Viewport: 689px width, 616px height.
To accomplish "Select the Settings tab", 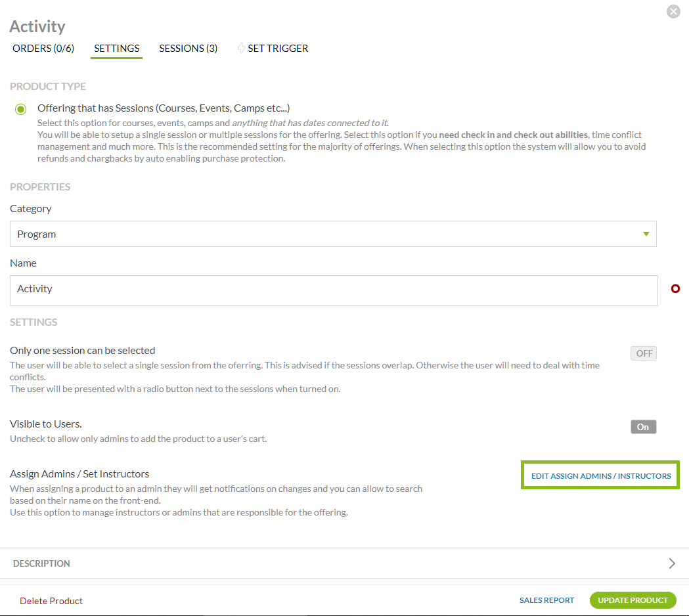I will pos(116,48).
